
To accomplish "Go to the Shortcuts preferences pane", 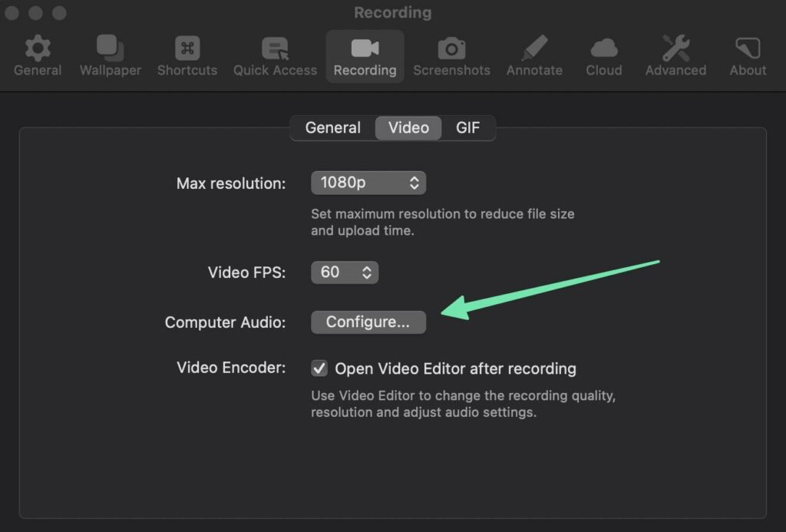I will click(187, 50).
